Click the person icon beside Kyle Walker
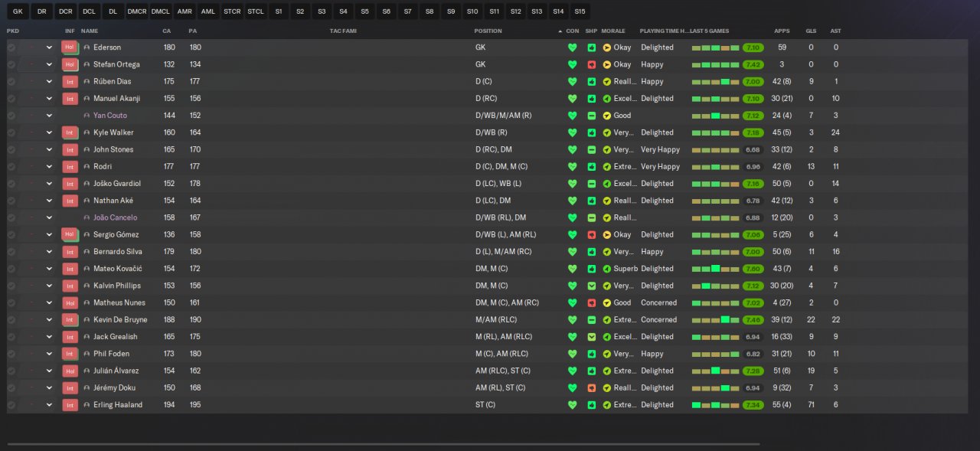The width and height of the screenshot is (980, 451). coord(87,132)
